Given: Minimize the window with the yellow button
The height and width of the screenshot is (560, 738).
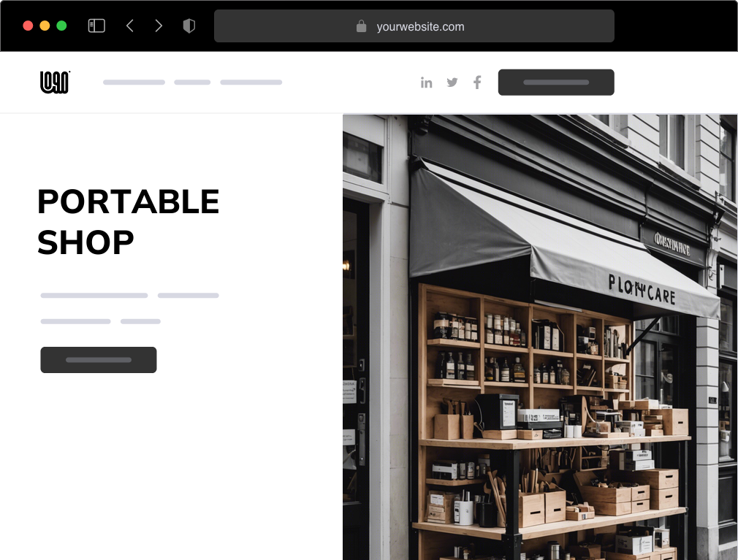Looking at the screenshot, I should point(45,26).
